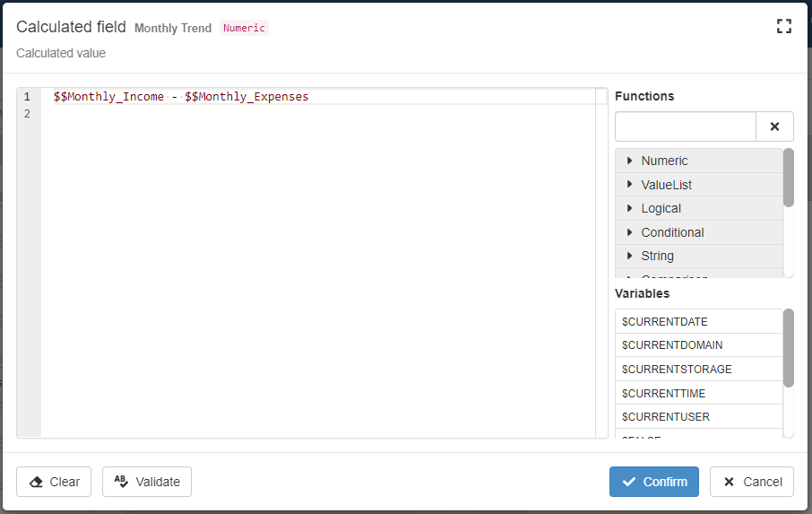This screenshot has height=514, width=812.
Task: Choose the $CURRENTTIME variable
Action: (663, 393)
